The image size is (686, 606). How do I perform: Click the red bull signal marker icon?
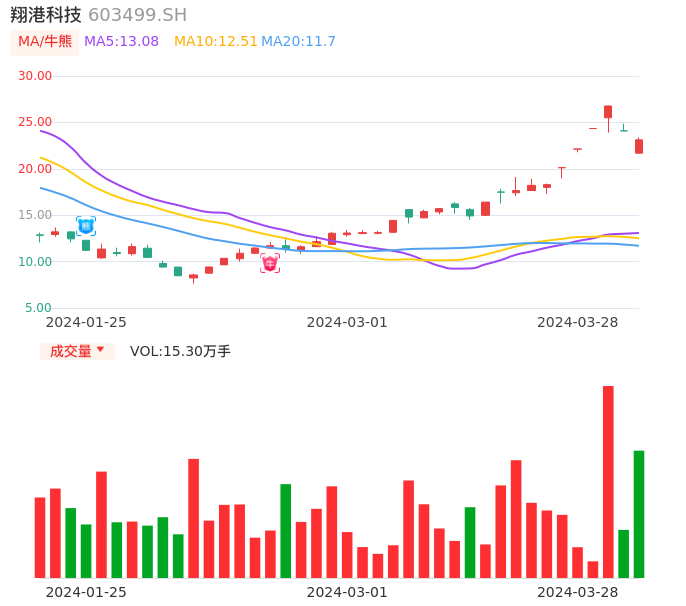point(270,263)
